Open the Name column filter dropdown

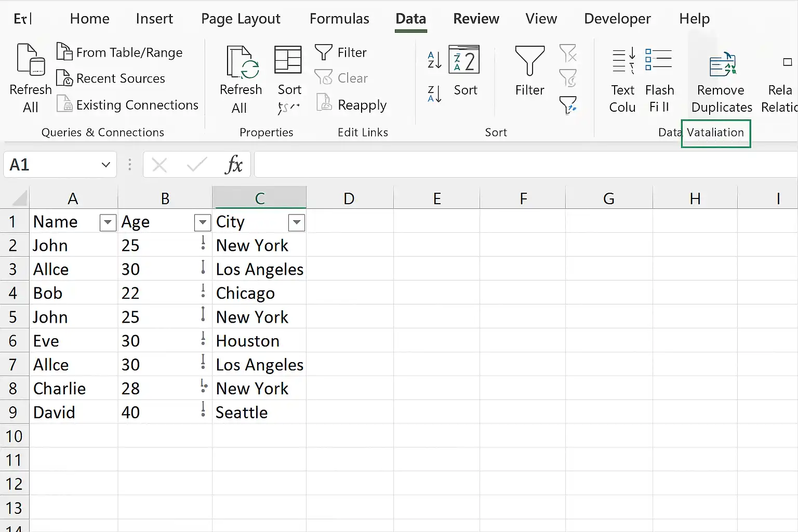point(108,222)
